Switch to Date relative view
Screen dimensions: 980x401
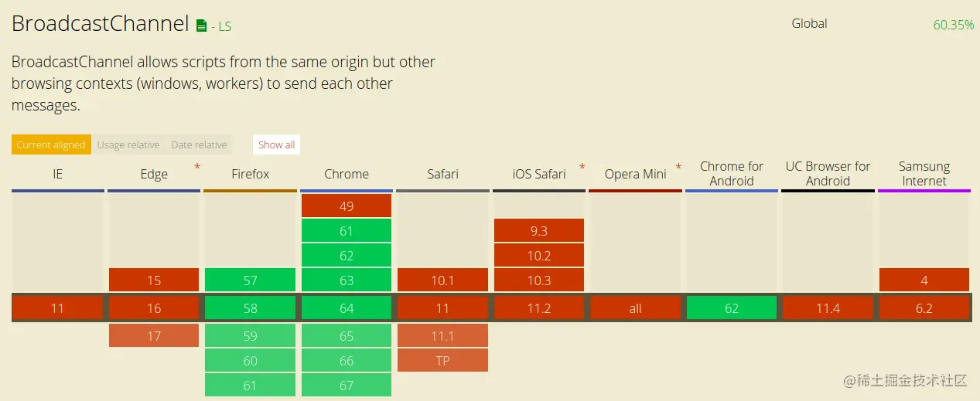199,144
